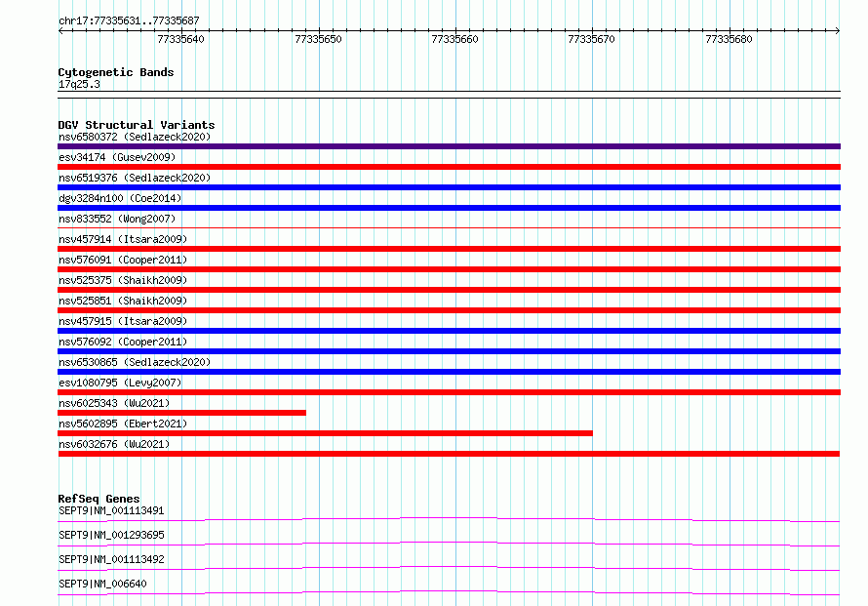The image size is (868, 606).
Task: Click the left arrow of the coordinate ruler
Action: pos(60,30)
